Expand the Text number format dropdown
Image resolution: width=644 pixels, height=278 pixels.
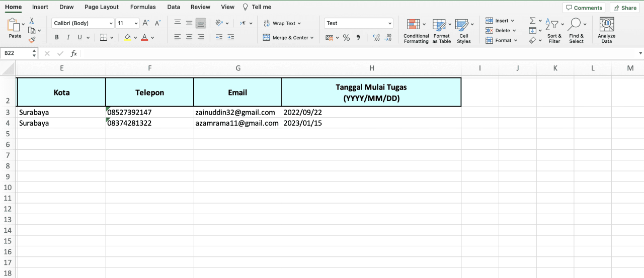coord(390,23)
